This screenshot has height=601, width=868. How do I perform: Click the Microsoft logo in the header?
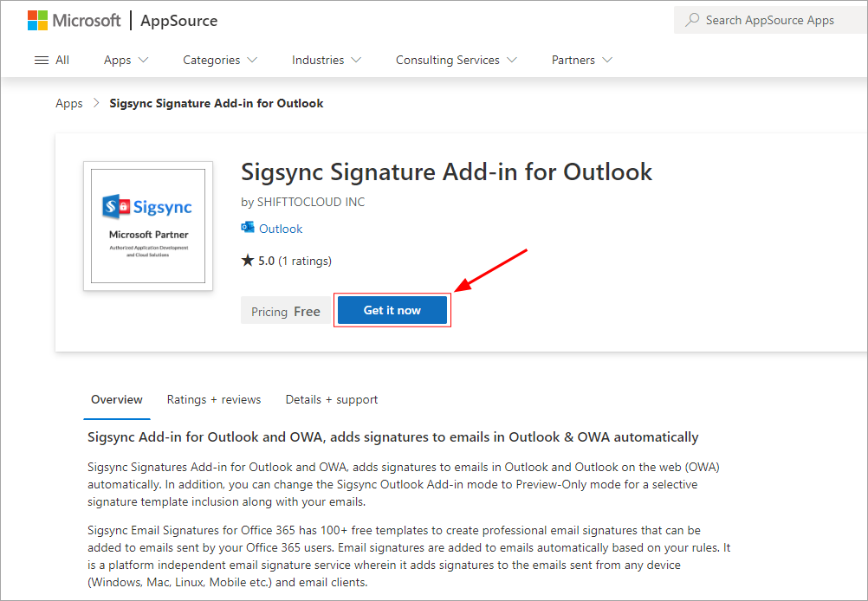point(74,20)
